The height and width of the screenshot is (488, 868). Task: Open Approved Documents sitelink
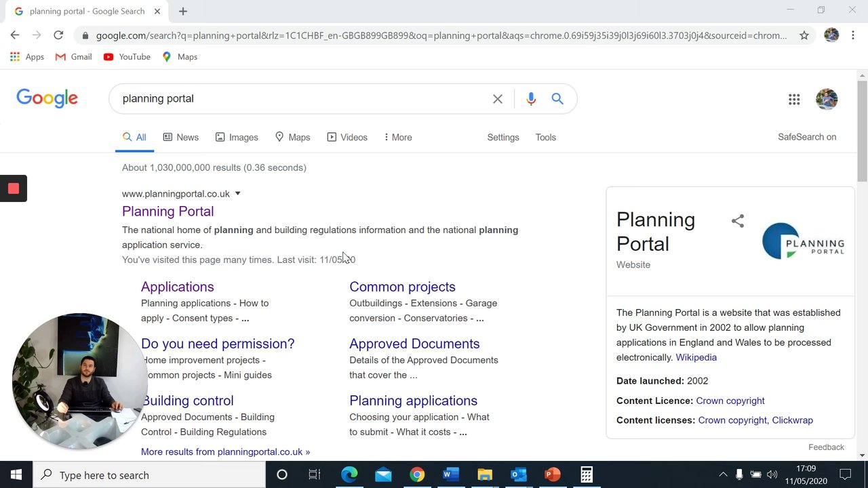point(414,344)
